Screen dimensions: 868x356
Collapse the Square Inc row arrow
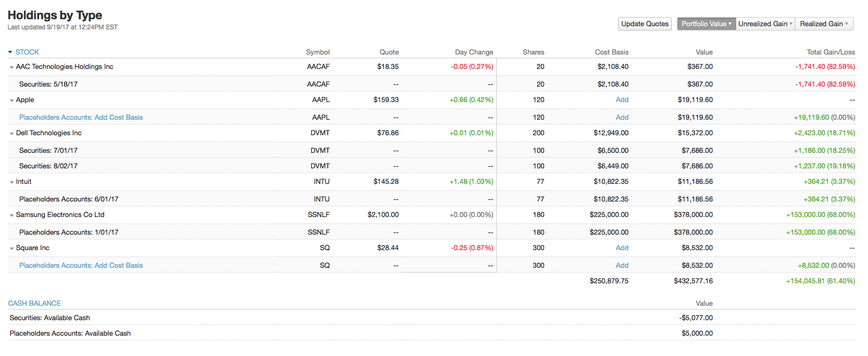[x=12, y=249]
